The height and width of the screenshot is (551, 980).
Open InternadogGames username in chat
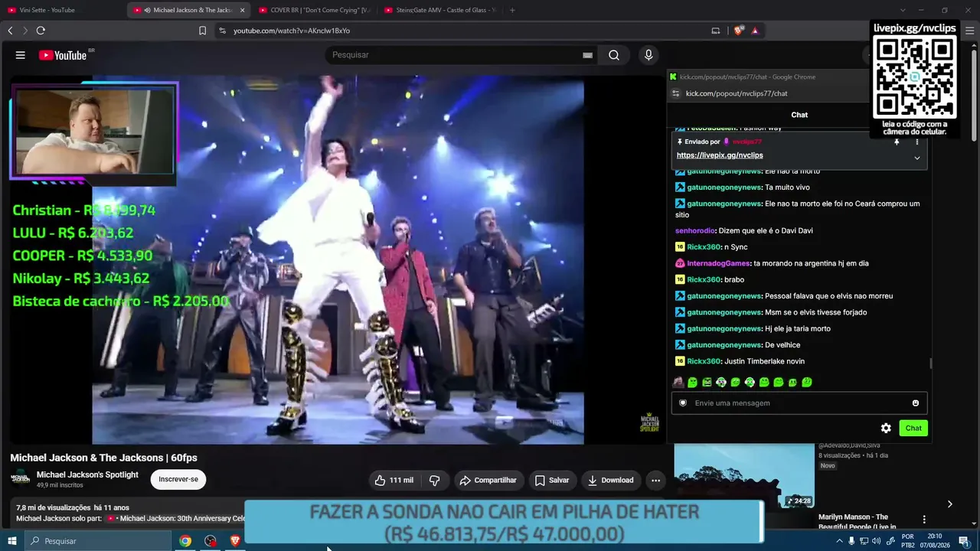tap(719, 263)
